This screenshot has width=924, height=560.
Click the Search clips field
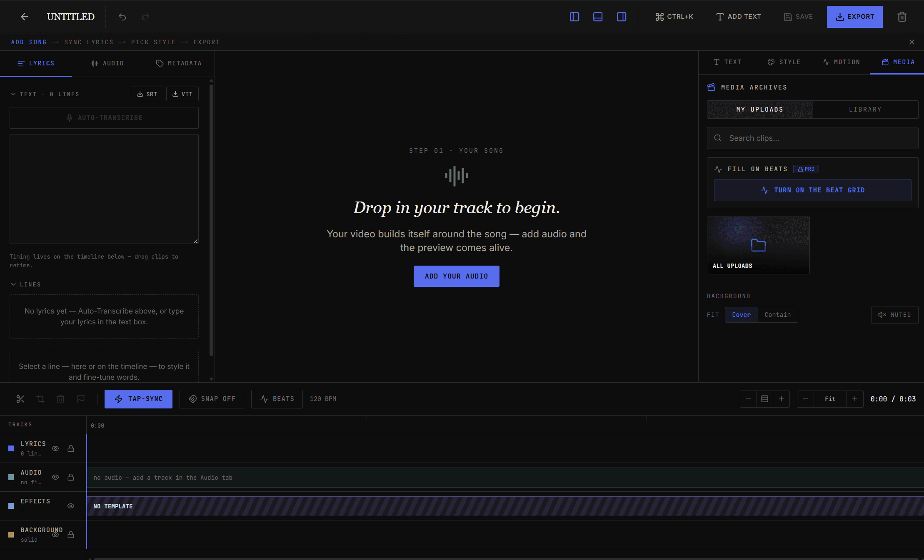tap(813, 138)
